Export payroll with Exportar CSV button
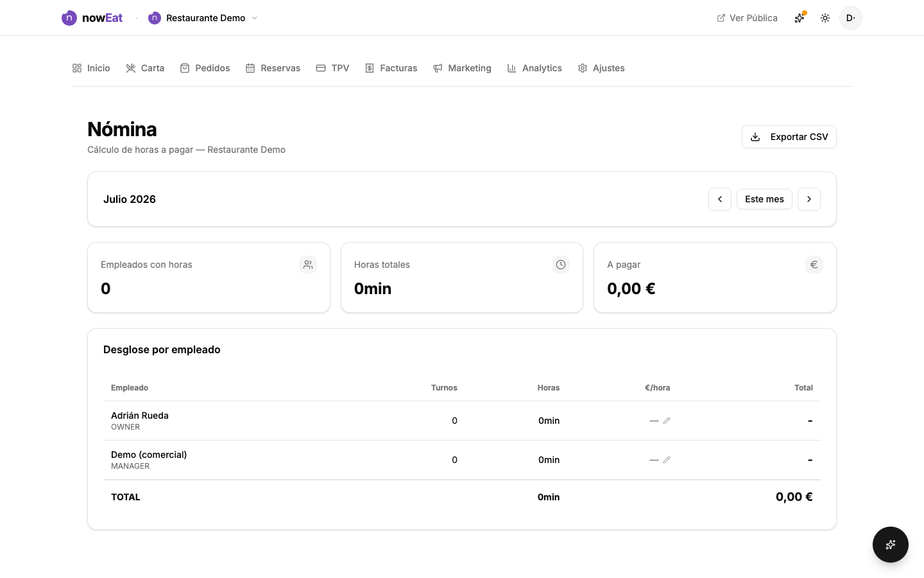The image size is (924, 578). (789, 137)
